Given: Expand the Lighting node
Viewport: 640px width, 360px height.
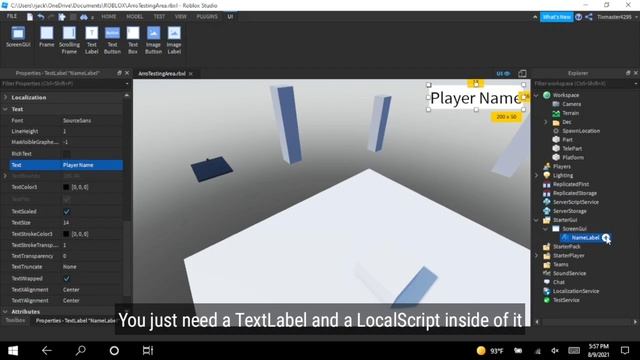Looking at the screenshot, I should 536,176.
